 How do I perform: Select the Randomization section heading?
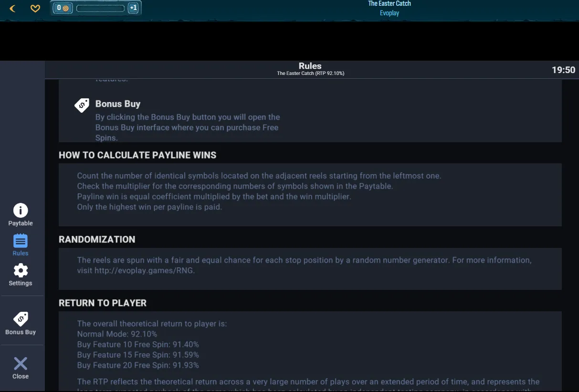pos(97,239)
